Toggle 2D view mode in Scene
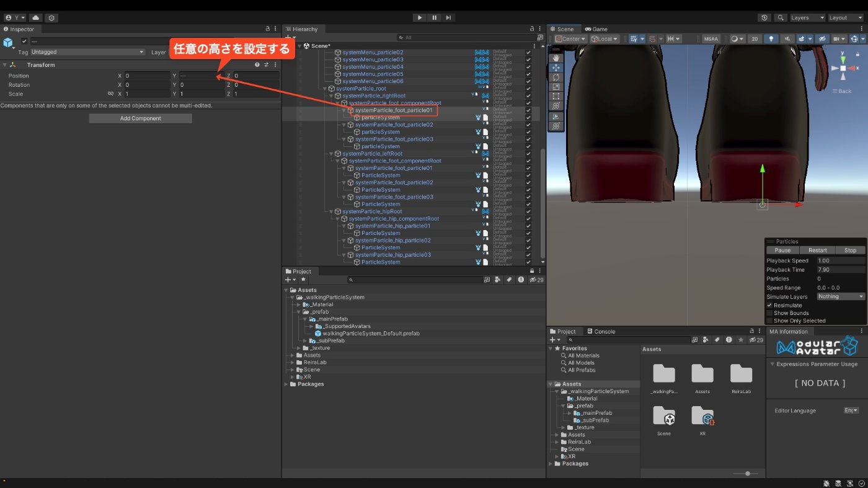The image size is (868, 488). [x=755, y=38]
